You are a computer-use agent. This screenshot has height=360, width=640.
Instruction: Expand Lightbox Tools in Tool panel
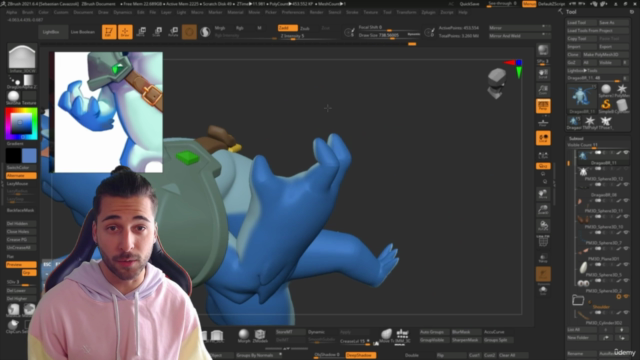tap(598, 70)
